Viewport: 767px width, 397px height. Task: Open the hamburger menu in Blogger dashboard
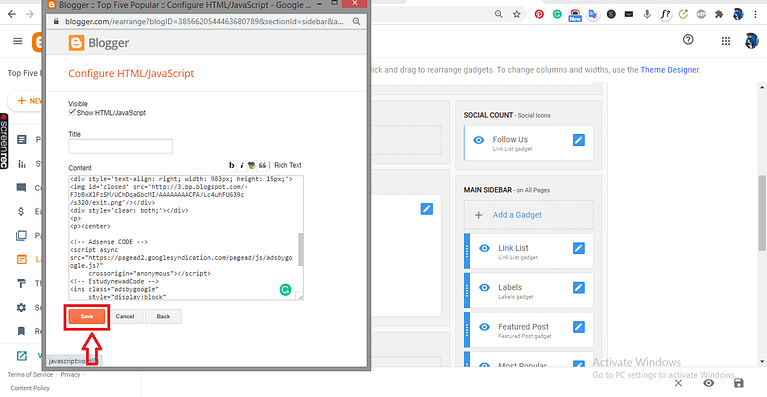click(18, 41)
